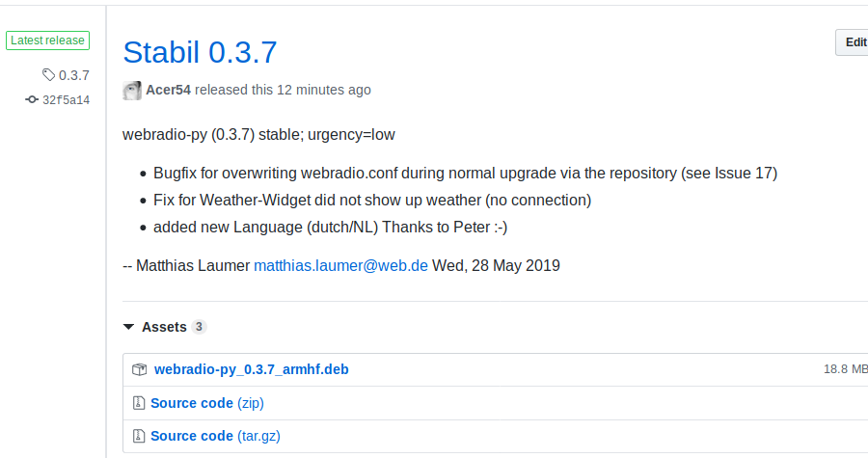Collapse the Assets disclosure triangle
The width and height of the screenshot is (868, 458).
coord(128,327)
